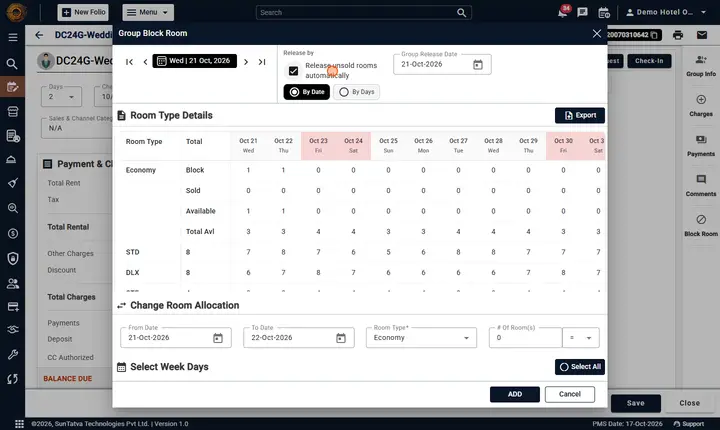Open the report list icon in sidebar

point(13,136)
